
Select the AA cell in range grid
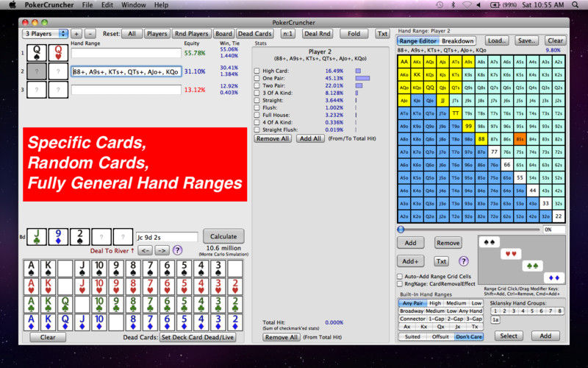404,62
